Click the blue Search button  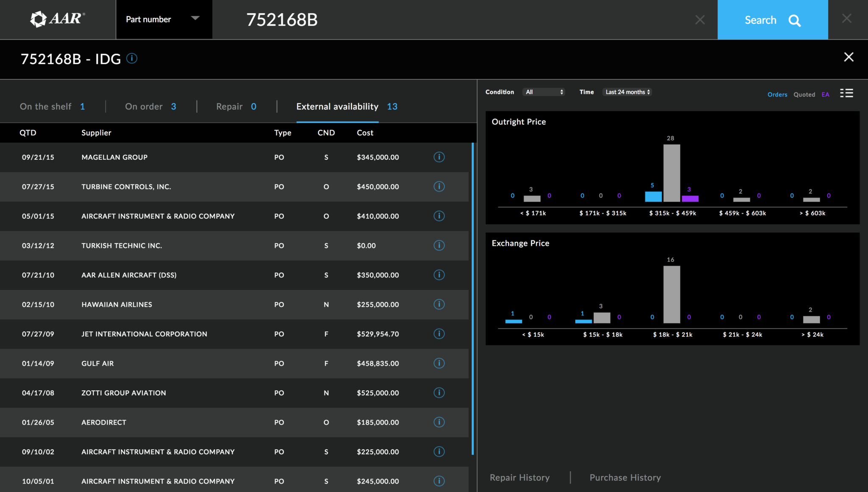pos(773,20)
